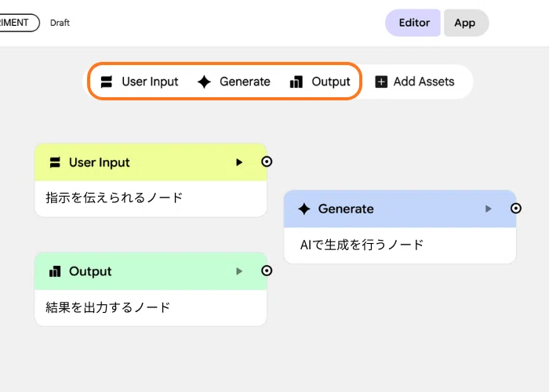Click the Draft status label

[x=60, y=23]
